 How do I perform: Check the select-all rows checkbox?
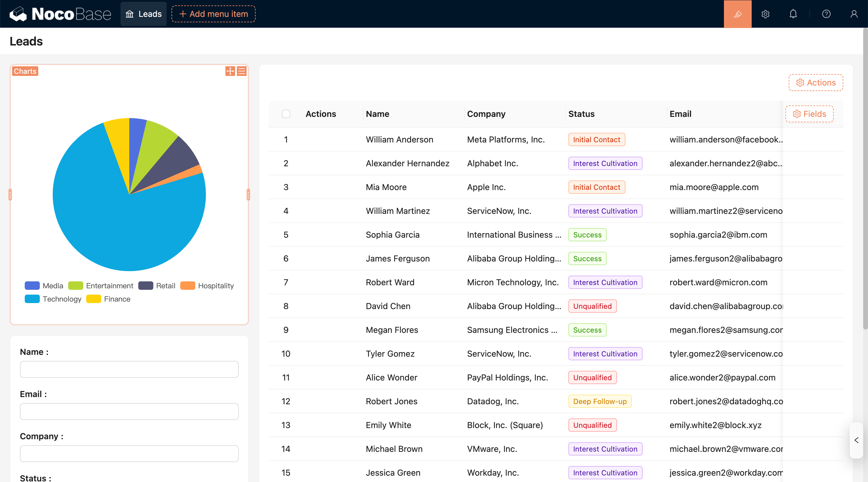(x=286, y=114)
